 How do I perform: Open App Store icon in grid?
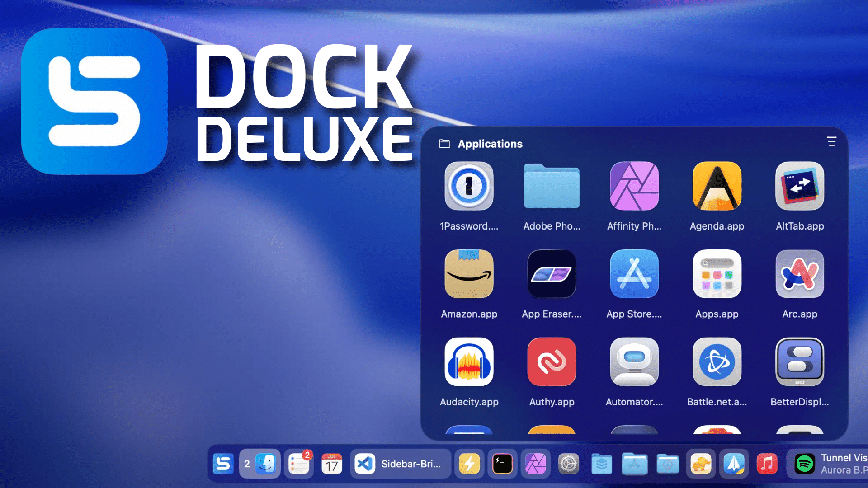(x=634, y=274)
